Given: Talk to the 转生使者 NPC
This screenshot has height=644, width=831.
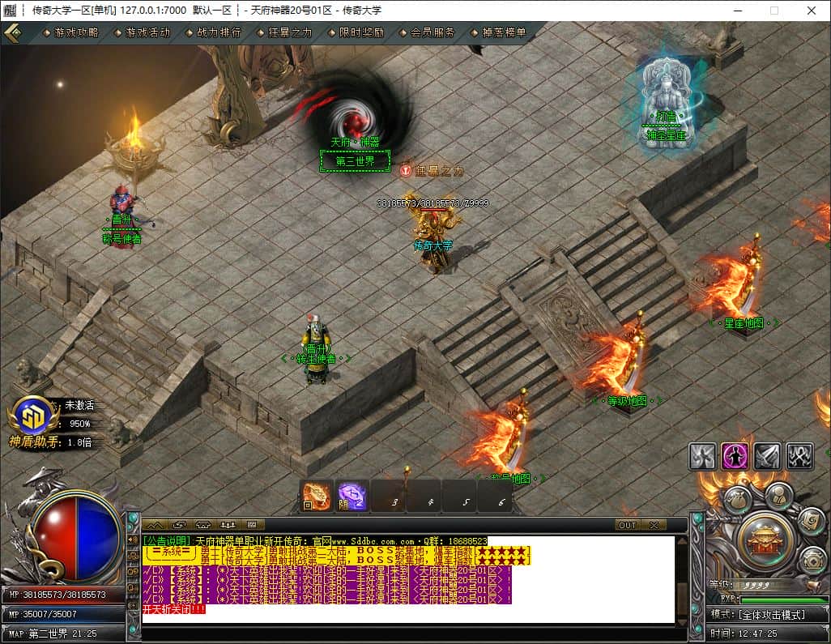Looking at the screenshot, I should click(317, 348).
